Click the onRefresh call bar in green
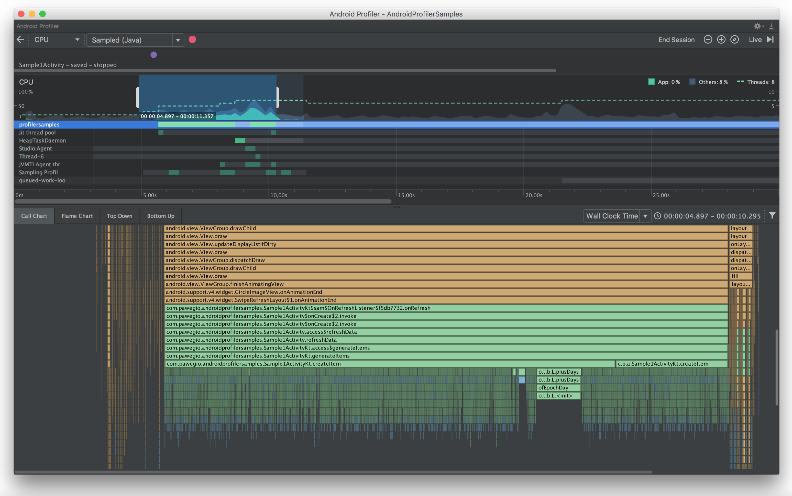The image size is (792, 496). tap(446, 308)
